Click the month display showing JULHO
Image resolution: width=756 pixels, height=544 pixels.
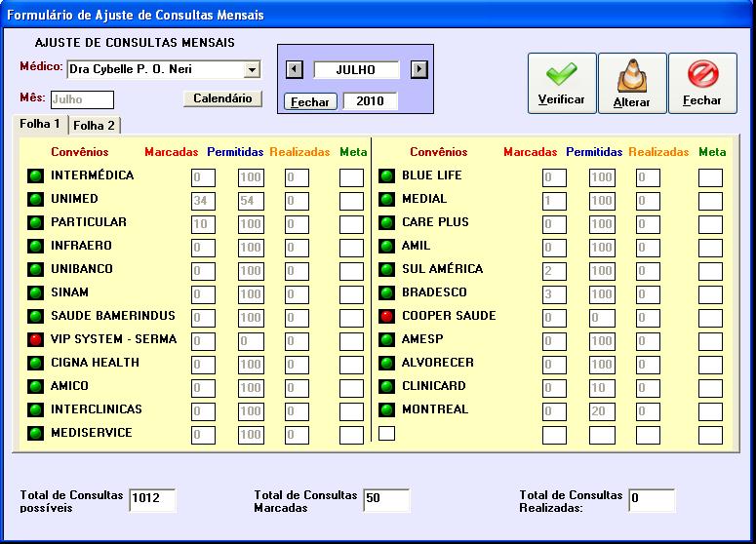(356, 70)
